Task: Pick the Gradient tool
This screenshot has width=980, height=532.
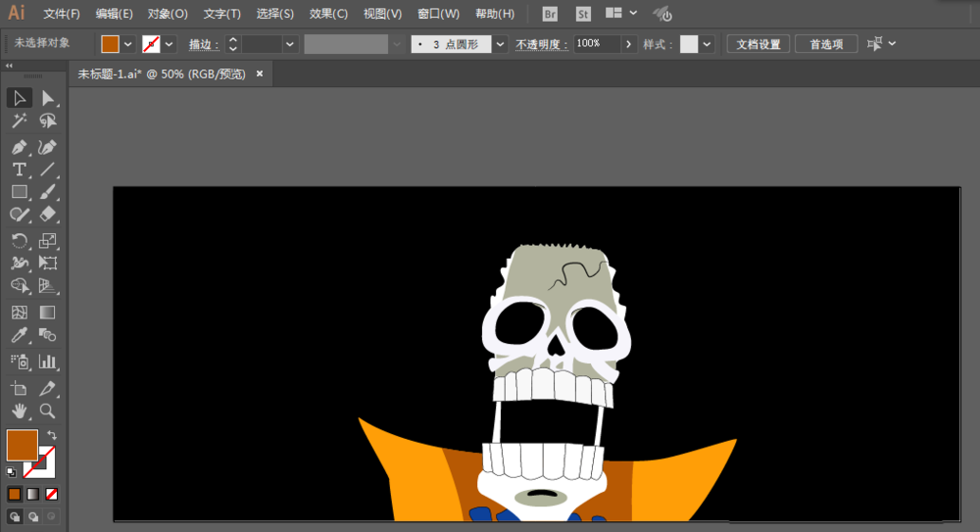Action: [47, 312]
